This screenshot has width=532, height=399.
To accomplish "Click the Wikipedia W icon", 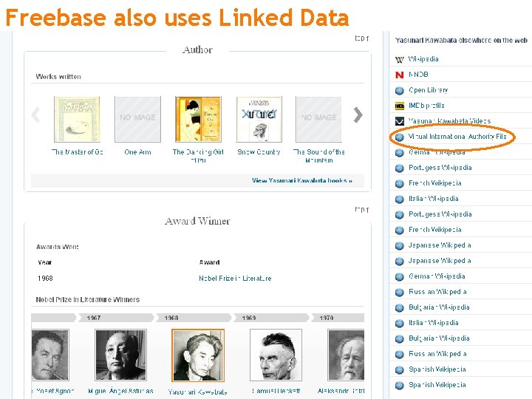I will click(x=400, y=59).
